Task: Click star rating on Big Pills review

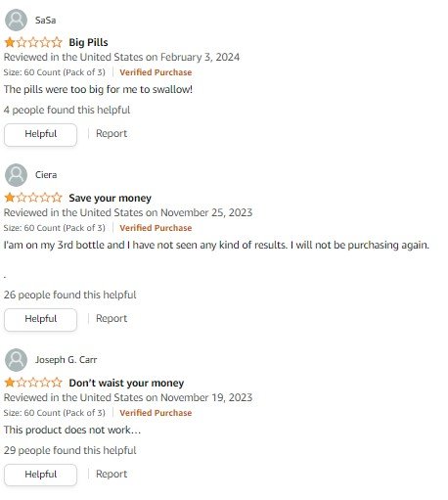Action: tap(33, 42)
